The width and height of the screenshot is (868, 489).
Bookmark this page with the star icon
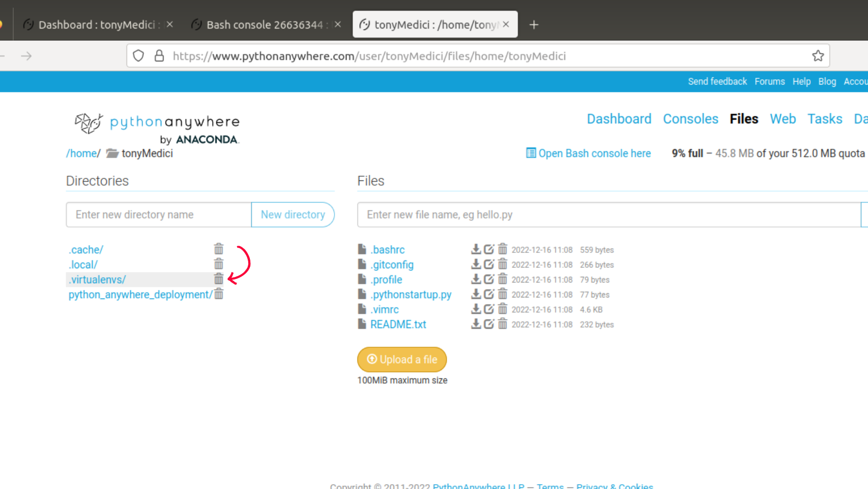[x=818, y=56]
